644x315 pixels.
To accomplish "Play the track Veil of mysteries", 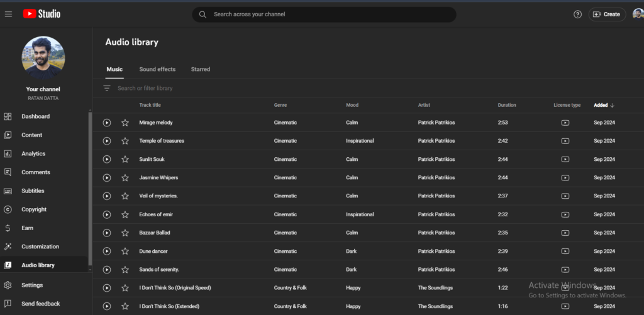I will point(107,196).
